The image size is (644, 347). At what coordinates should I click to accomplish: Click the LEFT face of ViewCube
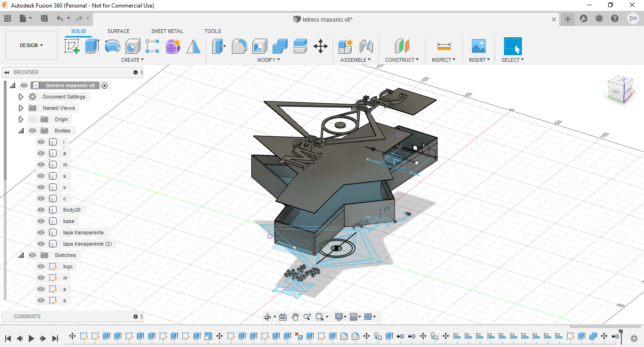pyautogui.click(x=616, y=92)
